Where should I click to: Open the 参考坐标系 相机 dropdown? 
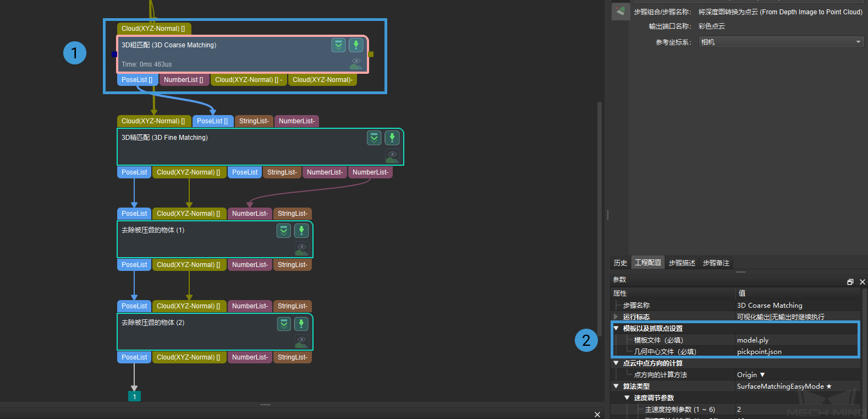coord(781,42)
